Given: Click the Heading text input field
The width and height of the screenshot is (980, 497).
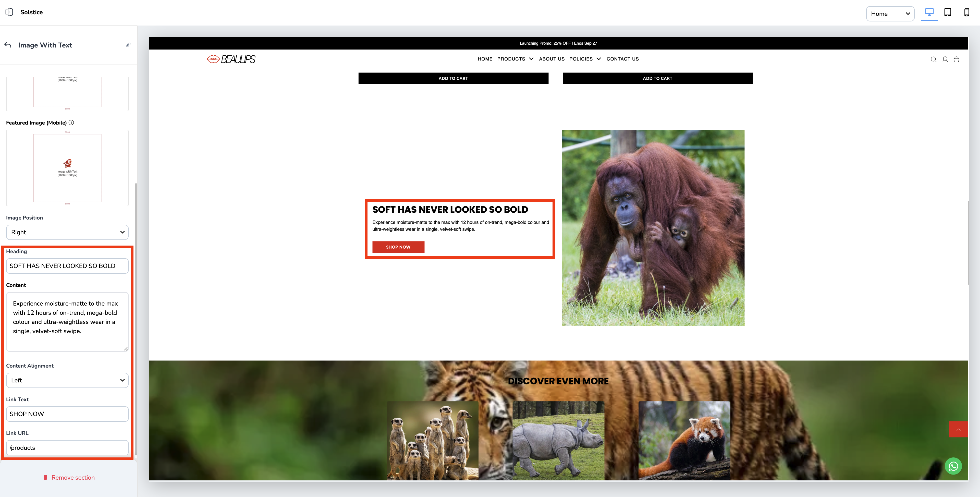Looking at the screenshot, I should tap(67, 266).
